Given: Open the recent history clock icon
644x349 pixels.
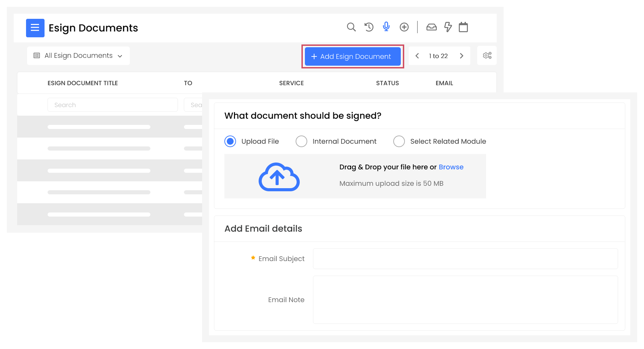Looking at the screenshot, I should [x=369, y=27].
